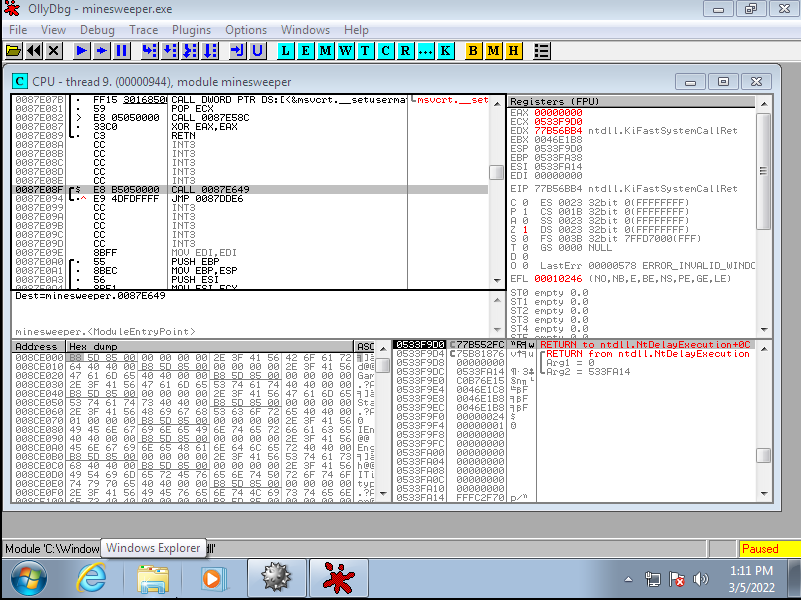Select the Z flag value in registers

(x=525, y=230)
